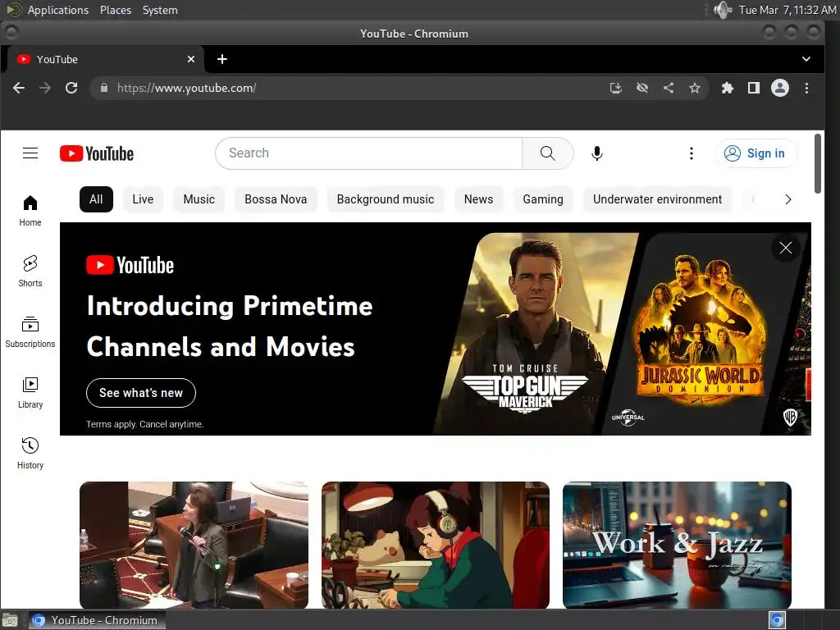Select the Bossa Nova chip

coord(276,199)
